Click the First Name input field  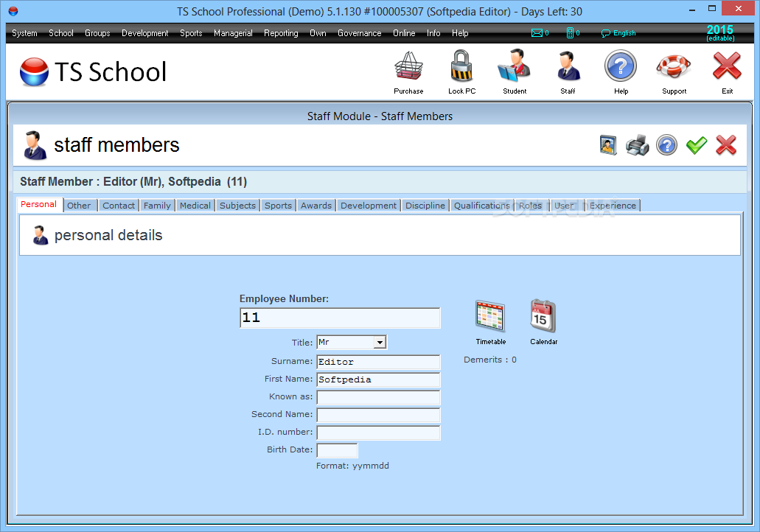tap(378, 379)
